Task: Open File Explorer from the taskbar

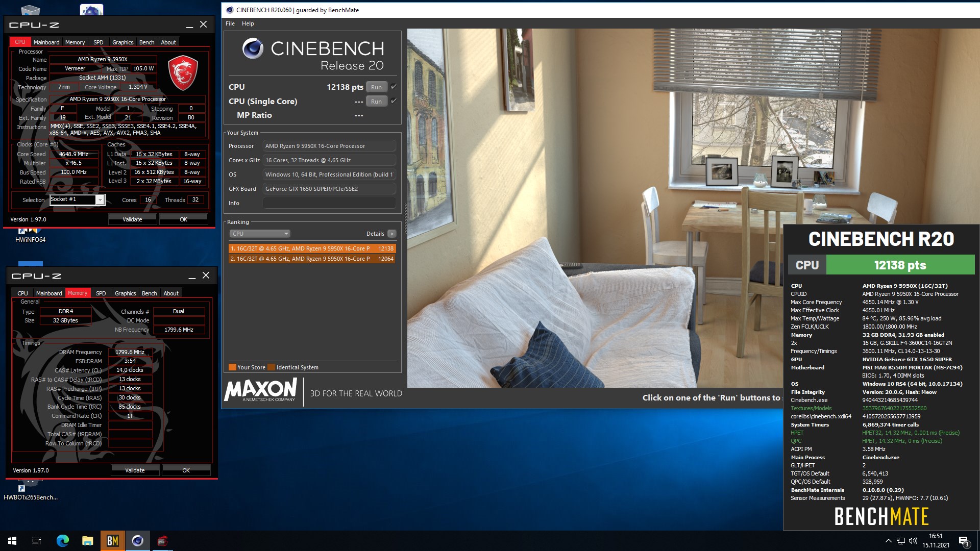Action: tap(87, 541)
